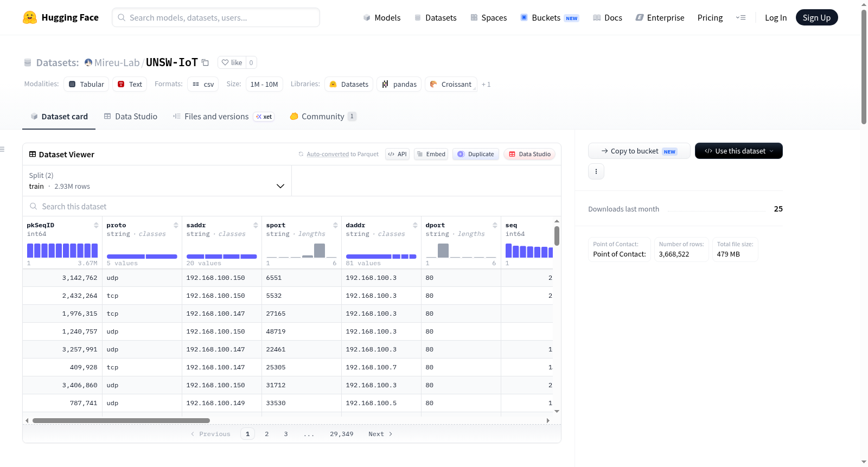868x467 pixels.
Task: Click the like heart icon
Action: [225, 62]
